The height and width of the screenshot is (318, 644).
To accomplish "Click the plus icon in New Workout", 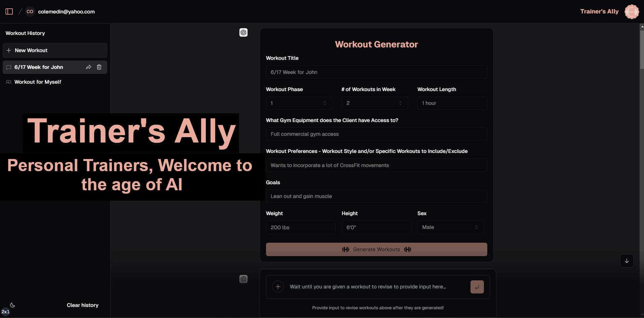I will (x=9, y=50).
